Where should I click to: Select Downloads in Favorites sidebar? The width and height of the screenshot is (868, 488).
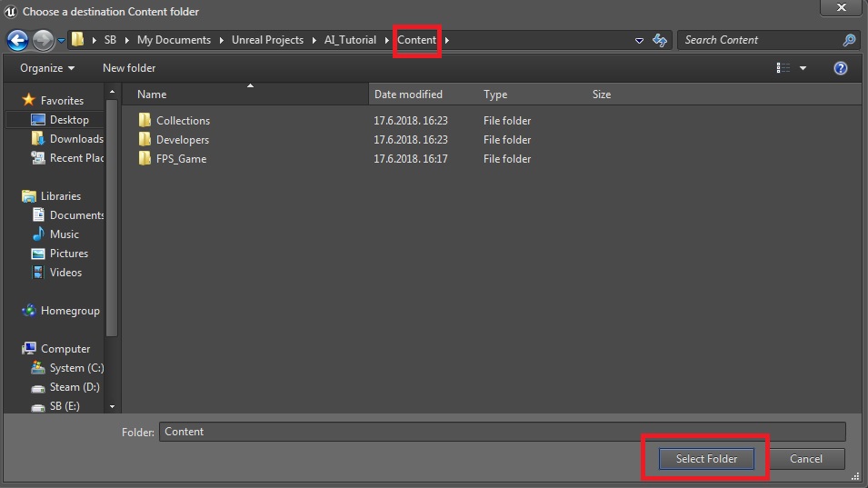point(76,139)
